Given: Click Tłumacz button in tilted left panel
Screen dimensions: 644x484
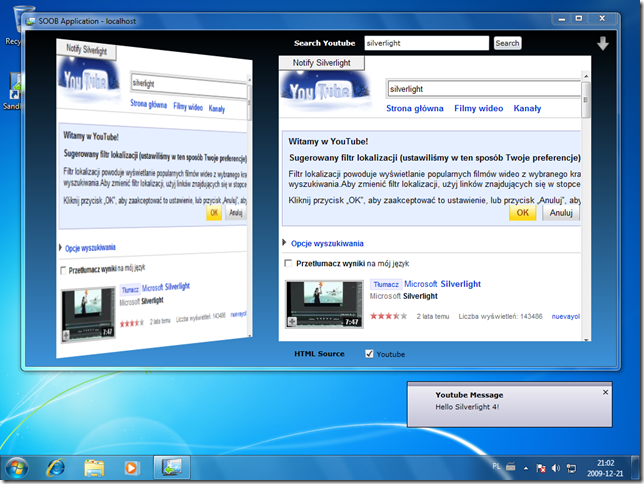Looking at the screenshot, I should 130,290.
